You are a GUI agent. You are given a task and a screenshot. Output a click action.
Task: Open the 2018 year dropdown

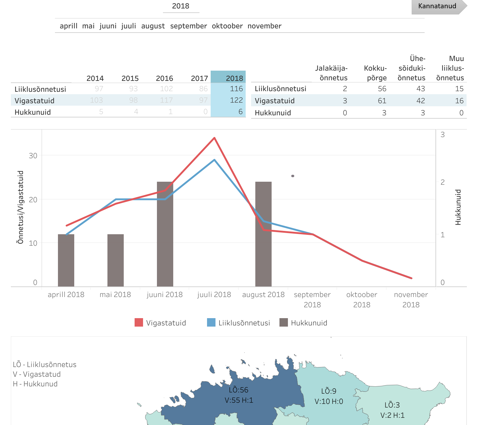[181, 6]
